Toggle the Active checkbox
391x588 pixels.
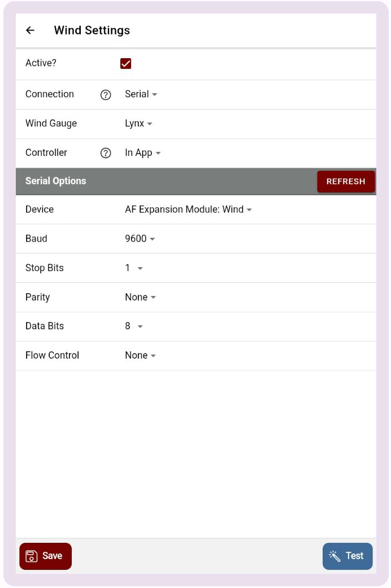point(126,63)
